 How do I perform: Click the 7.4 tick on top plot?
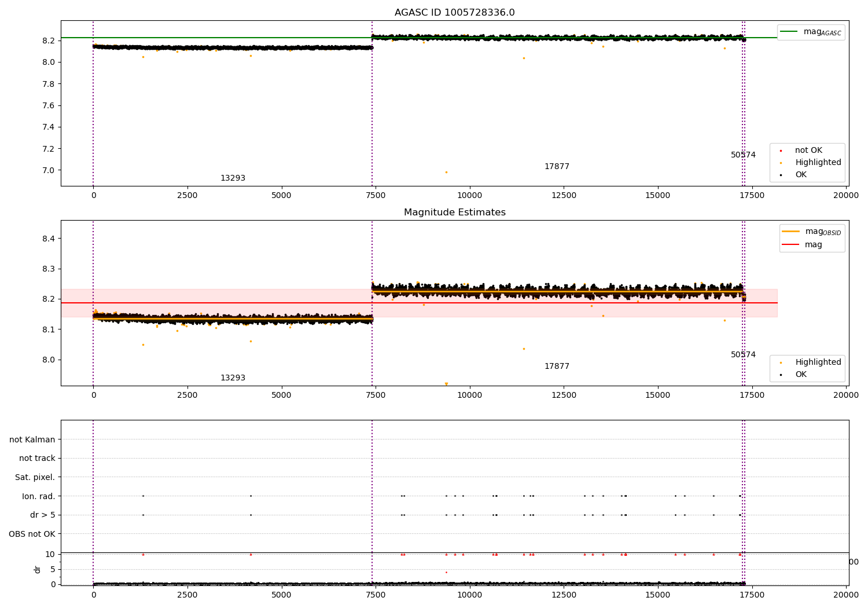(49, 127)
